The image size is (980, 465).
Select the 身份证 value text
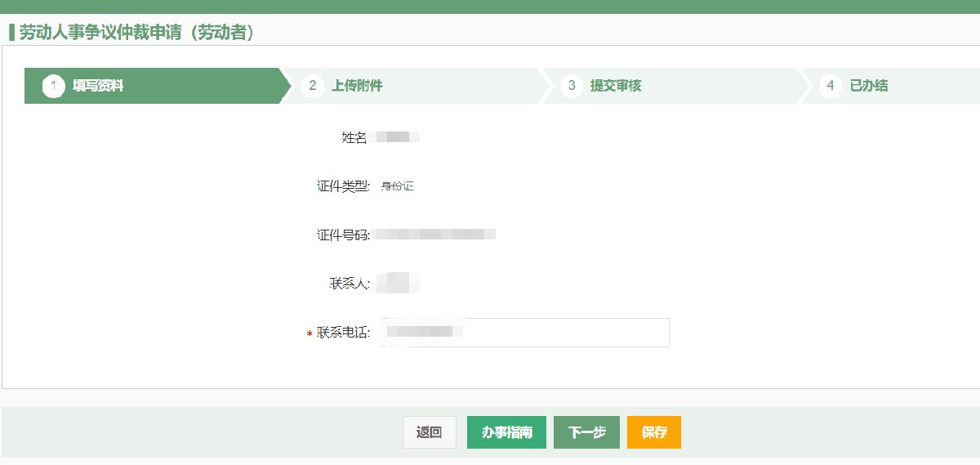coord(398,186)
